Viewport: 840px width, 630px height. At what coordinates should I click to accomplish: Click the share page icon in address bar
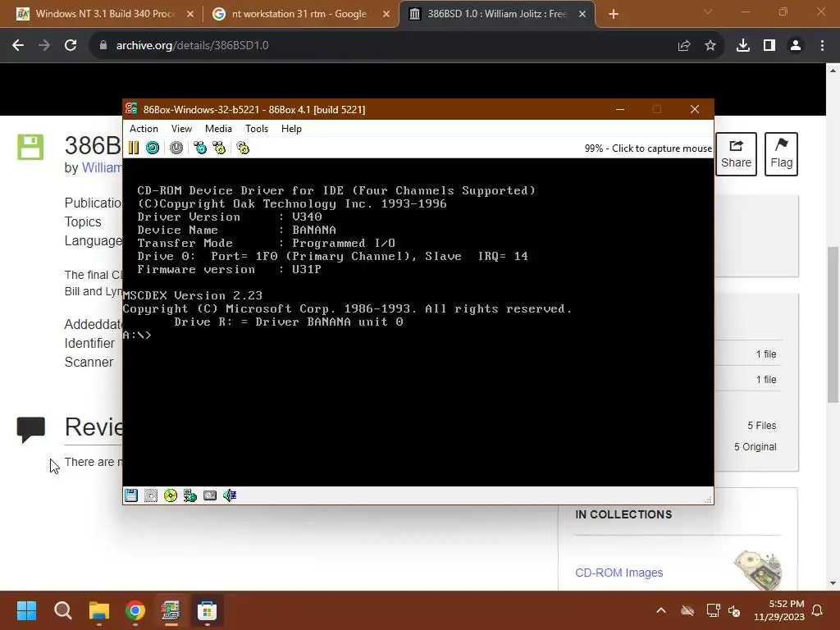684,46
